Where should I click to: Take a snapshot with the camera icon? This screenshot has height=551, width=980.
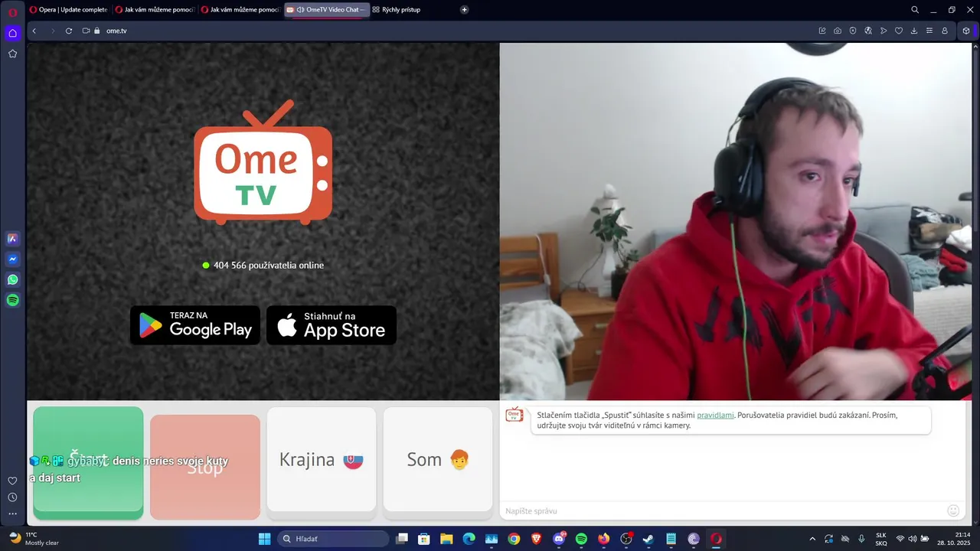tap(838, 31)
